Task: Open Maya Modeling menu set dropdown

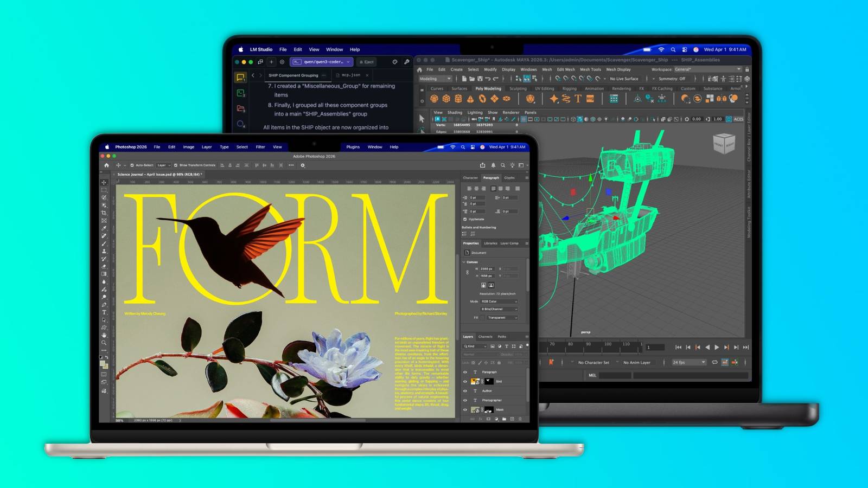Action: [435, 79]
